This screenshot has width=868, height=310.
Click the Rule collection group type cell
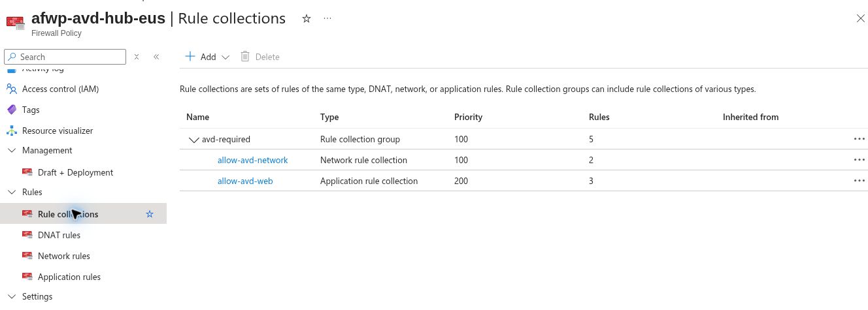coord(360,139)
